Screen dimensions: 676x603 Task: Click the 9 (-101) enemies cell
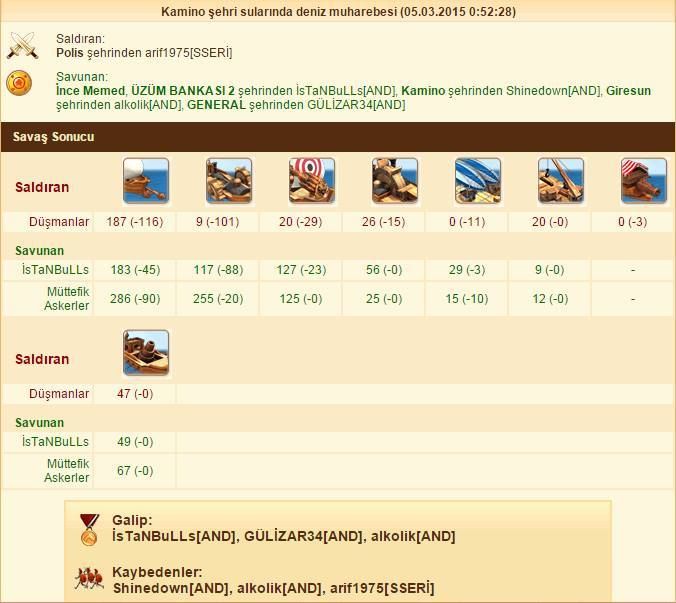[217, 222]
